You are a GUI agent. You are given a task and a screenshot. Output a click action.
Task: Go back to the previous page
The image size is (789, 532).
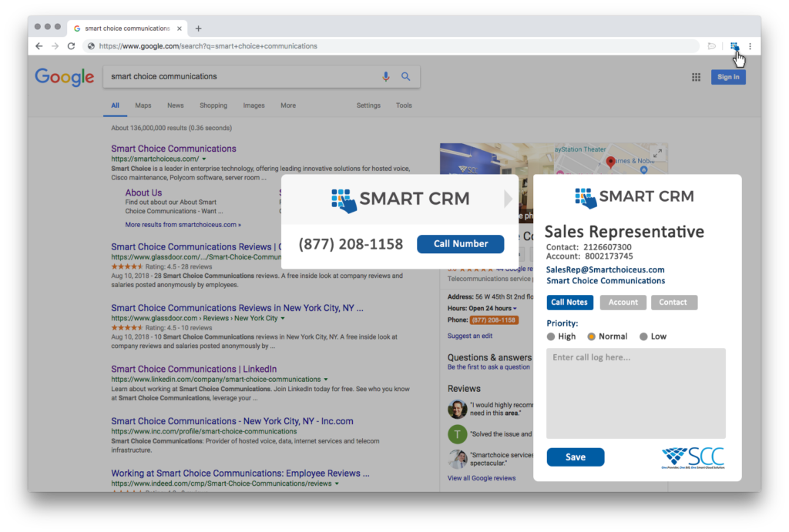39,46
